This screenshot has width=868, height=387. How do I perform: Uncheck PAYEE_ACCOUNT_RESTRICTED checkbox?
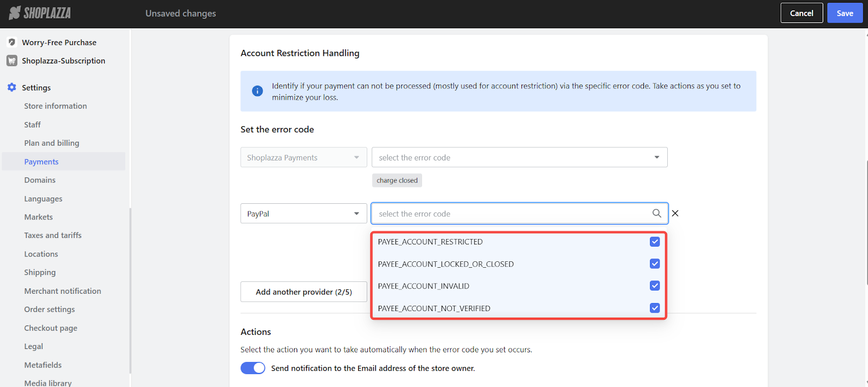(x=655, y=242)
